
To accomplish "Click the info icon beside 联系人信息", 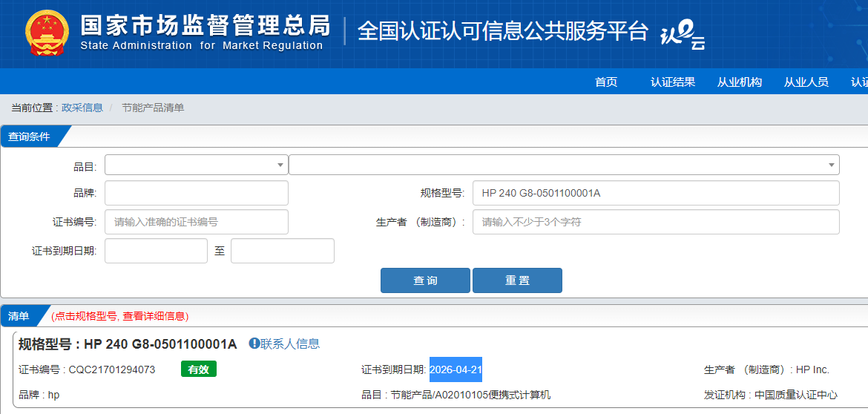I will [x=254, y=344].
